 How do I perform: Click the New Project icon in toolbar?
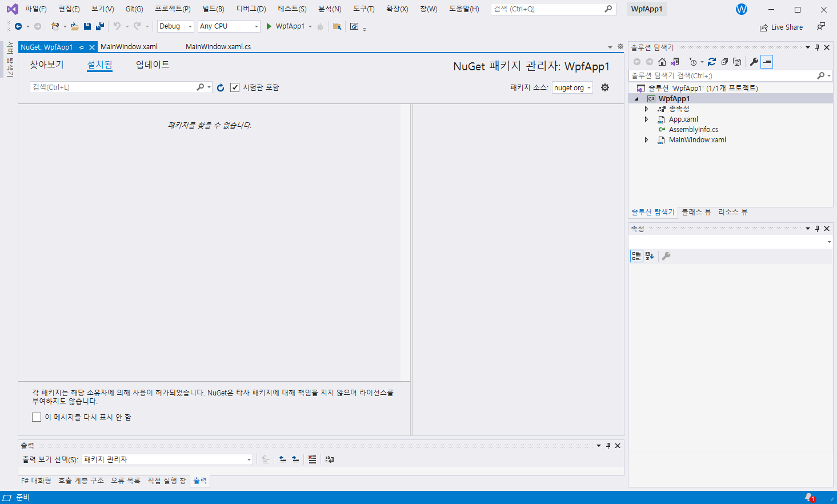55,26
